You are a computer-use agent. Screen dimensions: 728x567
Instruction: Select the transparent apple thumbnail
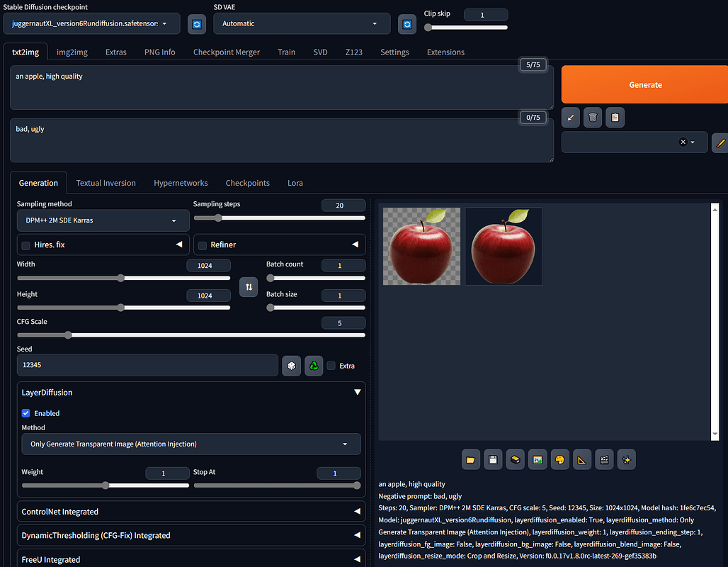421,247
